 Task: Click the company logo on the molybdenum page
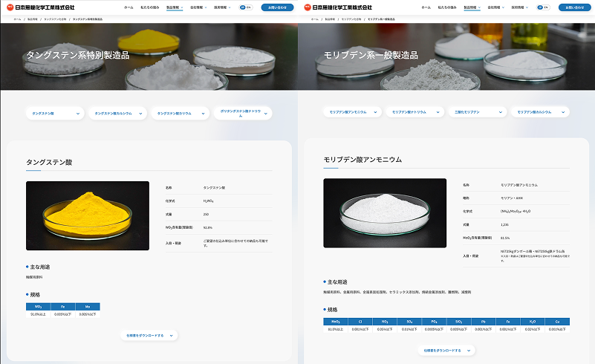(337, 7)
